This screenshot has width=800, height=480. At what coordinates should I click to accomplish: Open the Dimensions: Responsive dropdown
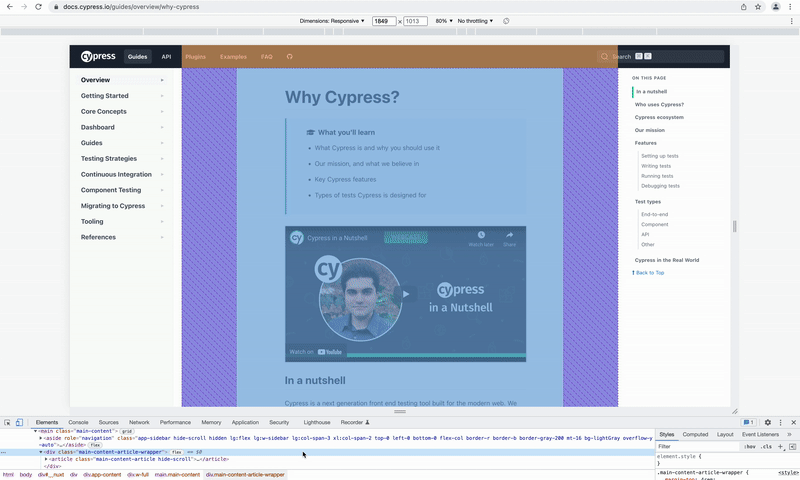(332, 21)
